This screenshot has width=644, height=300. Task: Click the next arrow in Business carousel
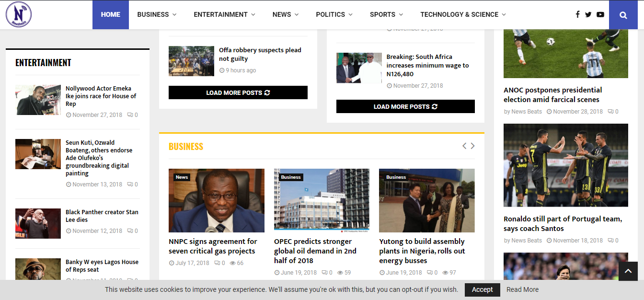(472, 146)
